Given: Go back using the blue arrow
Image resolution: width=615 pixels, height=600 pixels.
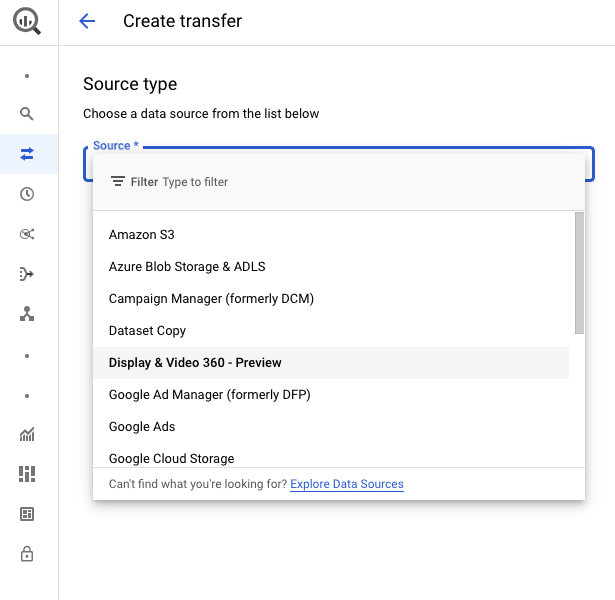Looking at the screenshot, I should 87,21.
